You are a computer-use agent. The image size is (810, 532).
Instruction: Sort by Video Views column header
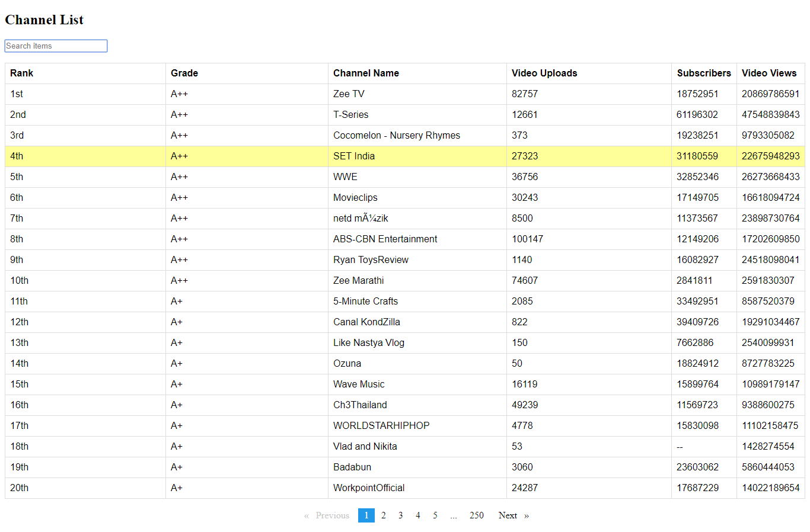770,73
